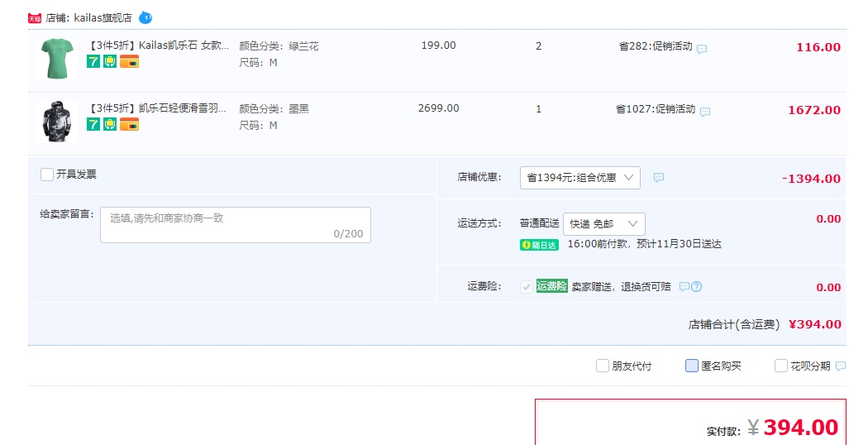Tick the 开具发票 invoice checkbox

[x=47, y=175]
